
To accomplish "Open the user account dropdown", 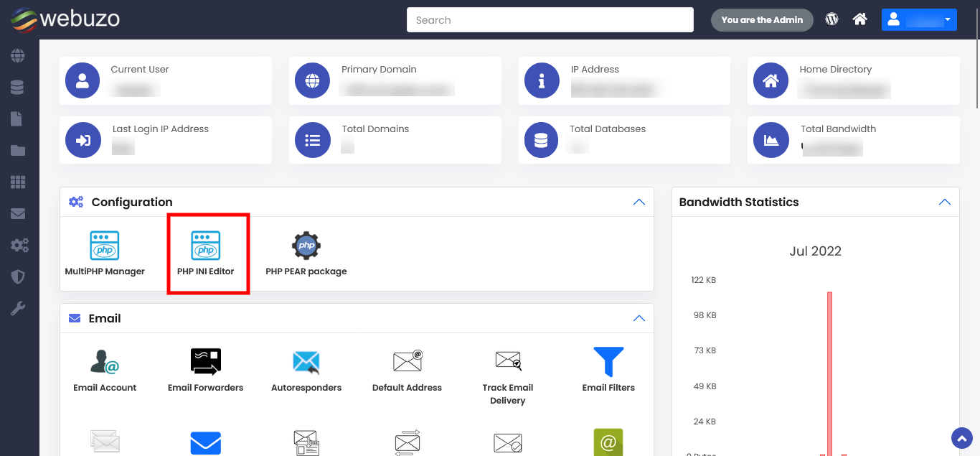I will (x=919, y=19).
